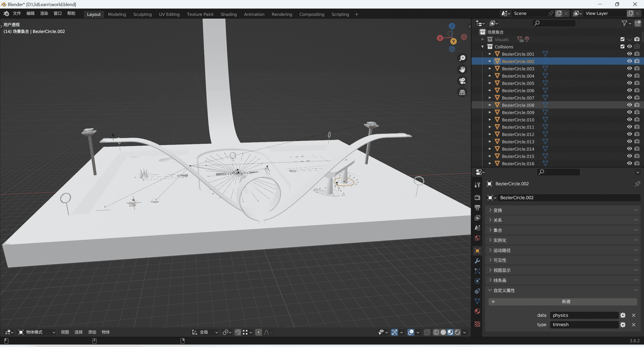Select wireframe viewport shading

pos(436,332)
